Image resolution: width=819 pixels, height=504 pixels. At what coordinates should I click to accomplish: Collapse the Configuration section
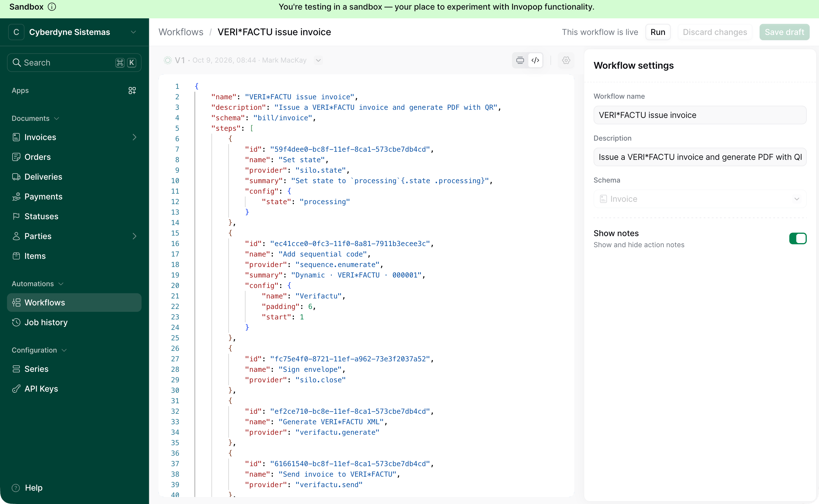39,350
